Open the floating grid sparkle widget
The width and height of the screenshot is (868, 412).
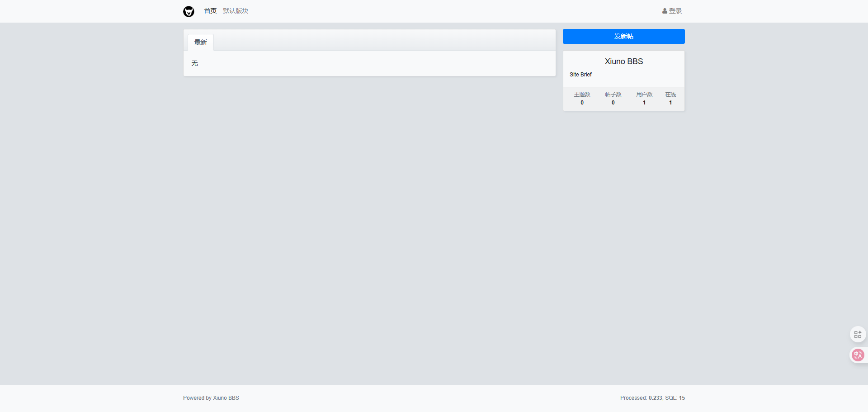pyautogui.click(x=858, y=335)
